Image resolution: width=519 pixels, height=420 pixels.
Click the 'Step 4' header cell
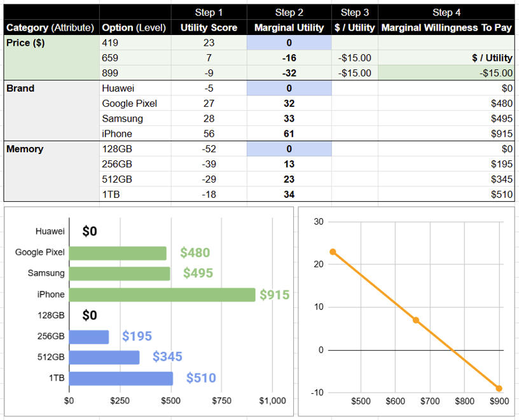pyautogui.click(x=446, y=12)
